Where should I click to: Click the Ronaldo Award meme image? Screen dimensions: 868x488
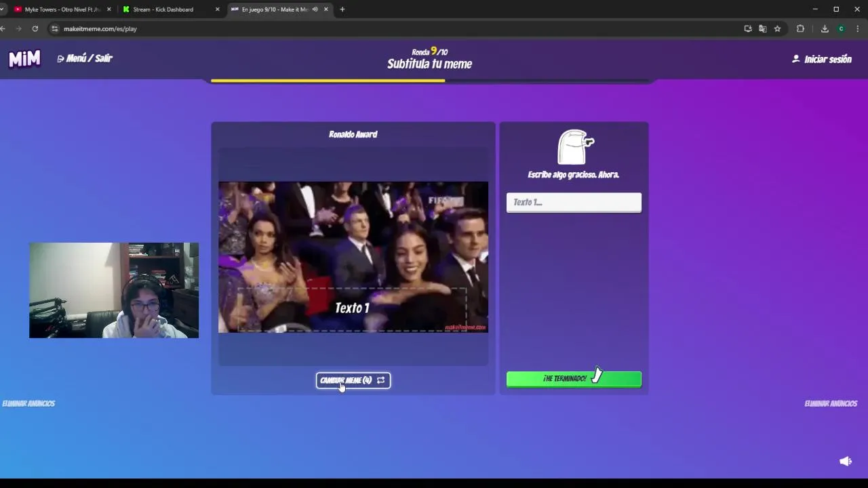click(353, 257)
